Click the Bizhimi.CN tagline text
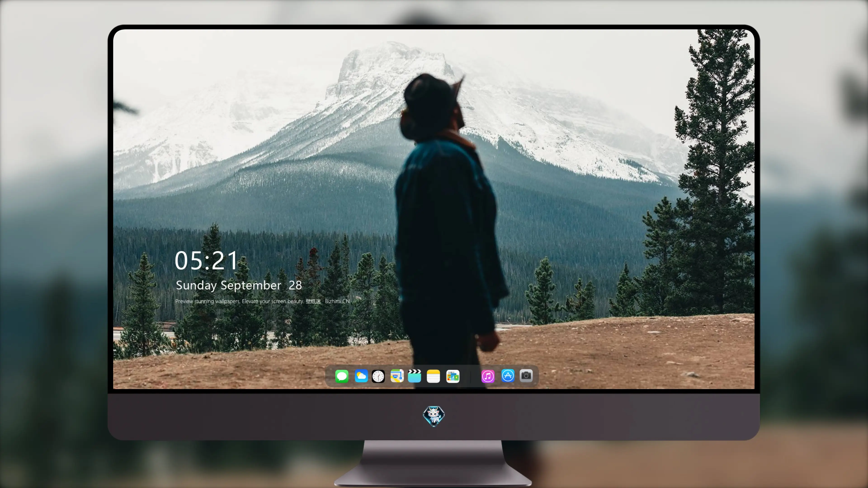Screen dimensions: 868x488 (x=262, y=301)
